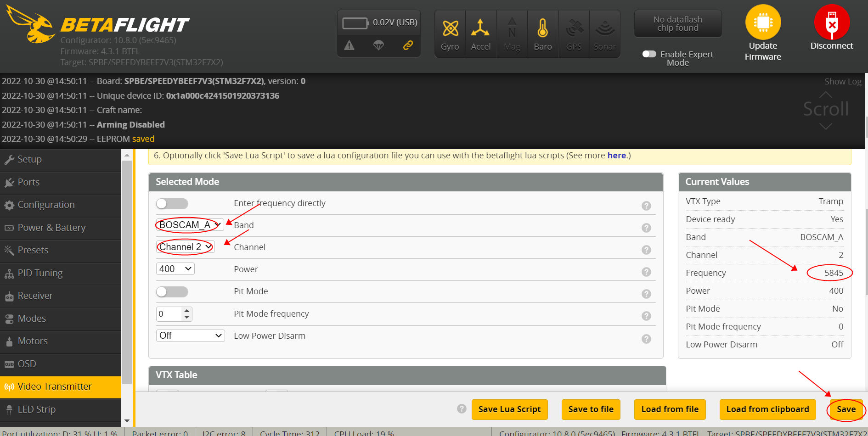Open the Modes tab

coord(61,319)
